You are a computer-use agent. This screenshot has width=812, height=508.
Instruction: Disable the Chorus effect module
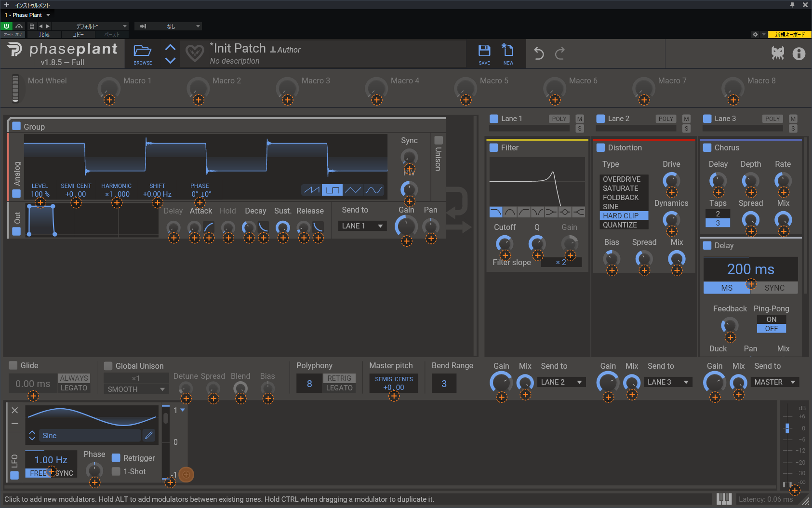(707, 147)
